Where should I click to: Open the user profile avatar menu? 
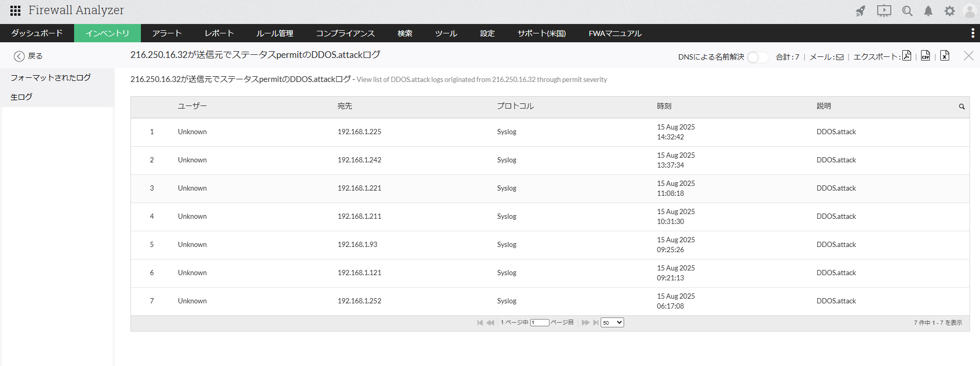970,11
